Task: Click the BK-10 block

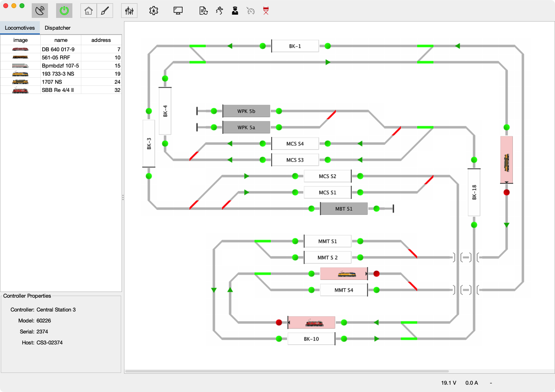Action: (311, 339)
